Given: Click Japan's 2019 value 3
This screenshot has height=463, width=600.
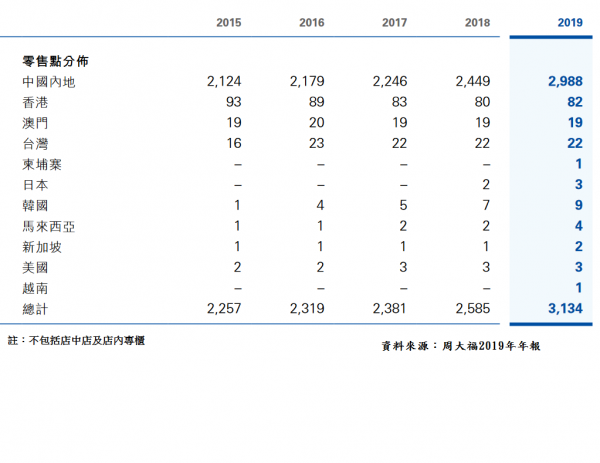Looking at the screenshot, I should pos(579,185).
